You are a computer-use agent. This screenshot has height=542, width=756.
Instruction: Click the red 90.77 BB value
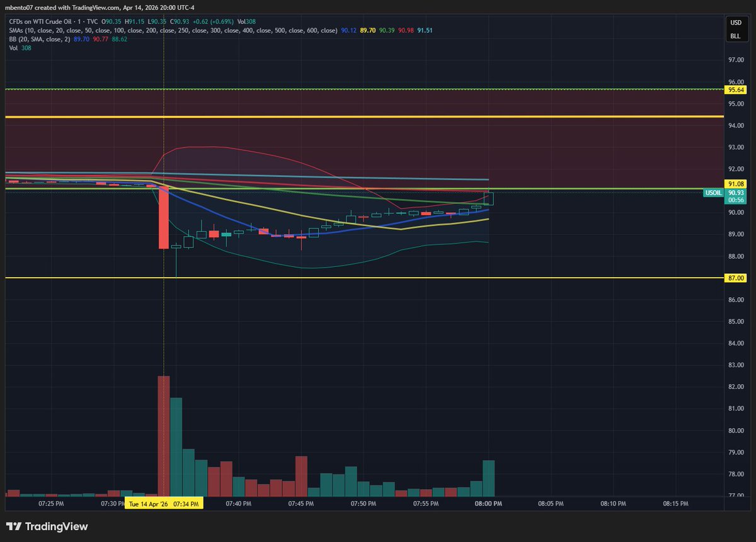point(100,39)
